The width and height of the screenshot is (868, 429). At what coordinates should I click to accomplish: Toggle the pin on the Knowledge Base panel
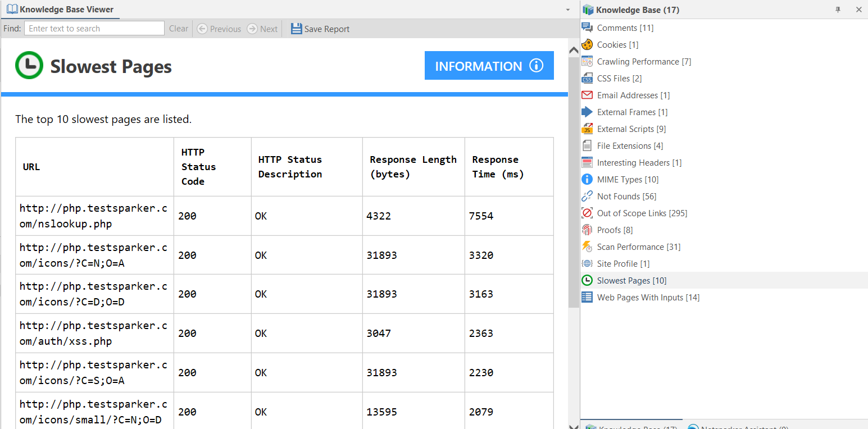click(838, 10)
